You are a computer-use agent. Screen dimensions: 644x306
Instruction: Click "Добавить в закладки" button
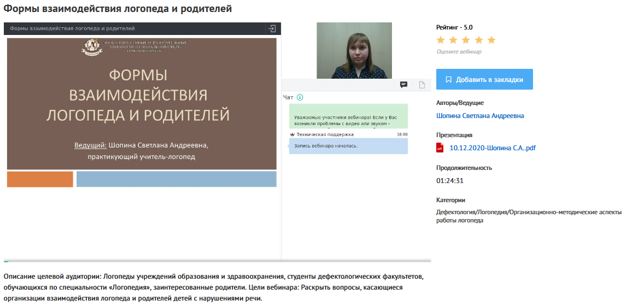coord(484,79)
